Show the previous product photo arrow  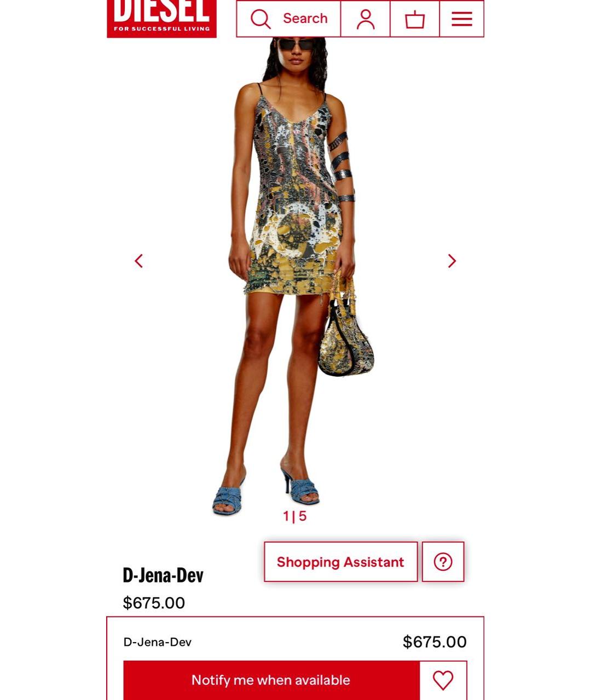point(139,261)
